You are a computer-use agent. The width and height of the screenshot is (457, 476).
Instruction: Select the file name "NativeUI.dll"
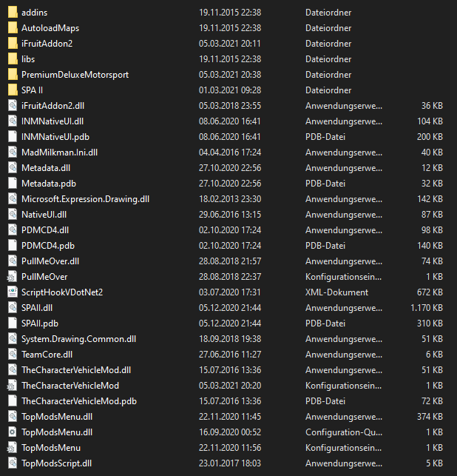44,215
